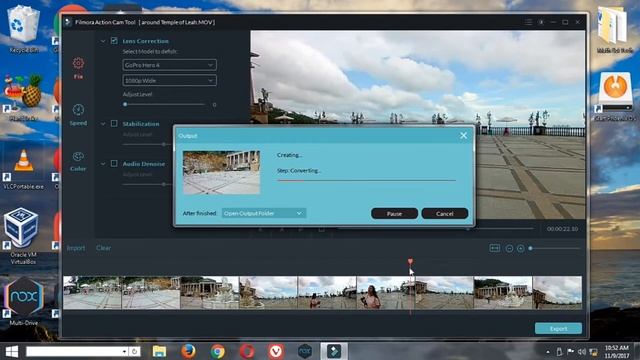Open Nox Multi-Drive desktop icon

(x=23, y=301)
